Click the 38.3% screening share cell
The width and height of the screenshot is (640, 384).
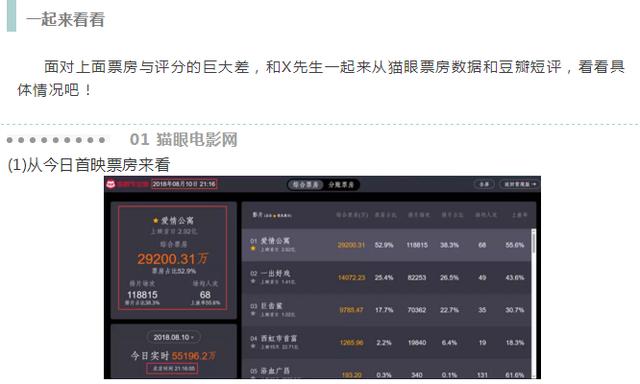coord(449,245)
